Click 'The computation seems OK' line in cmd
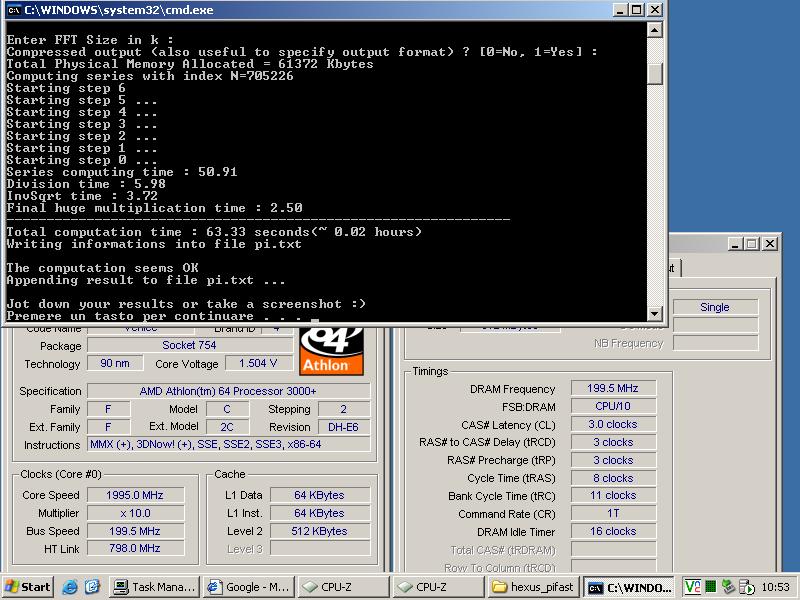The image size is (800, 600). [103, 268]
